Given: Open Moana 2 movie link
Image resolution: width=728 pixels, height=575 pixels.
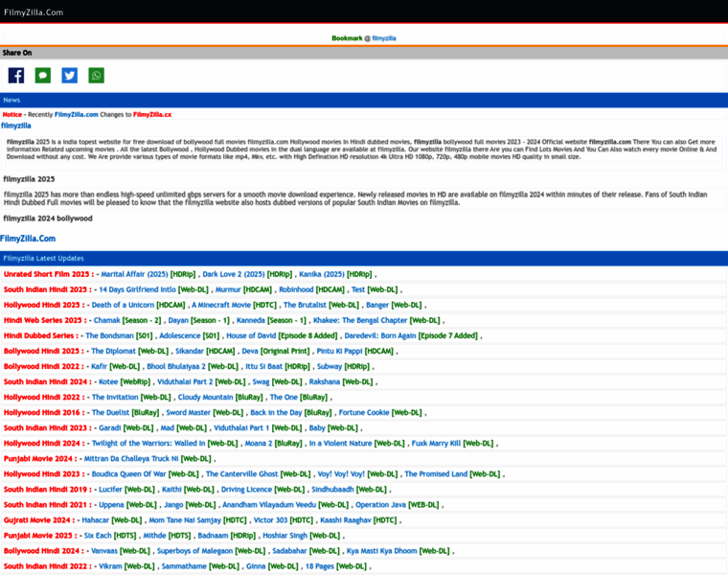Looking at the screenshot, I should (x=258, y=443).
